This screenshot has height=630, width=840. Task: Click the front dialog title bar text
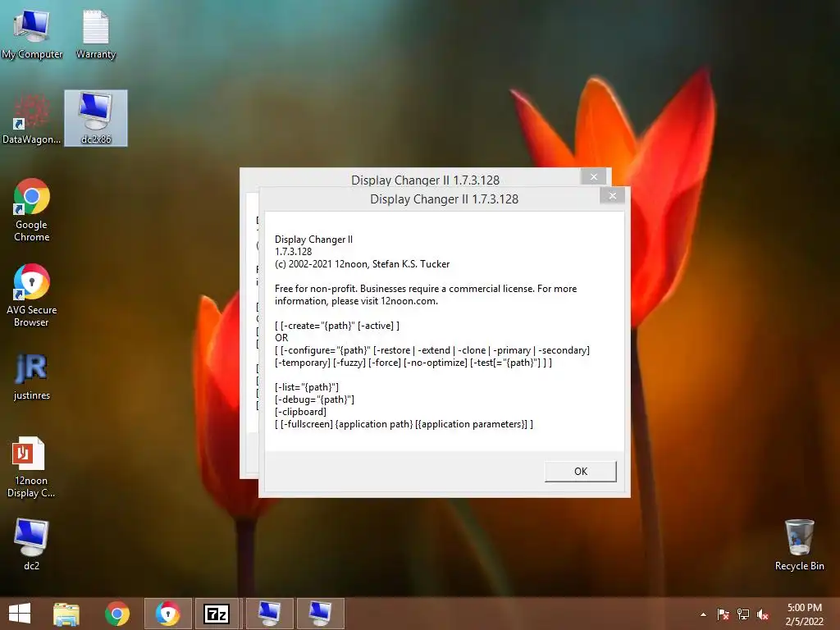pos(444,199)
